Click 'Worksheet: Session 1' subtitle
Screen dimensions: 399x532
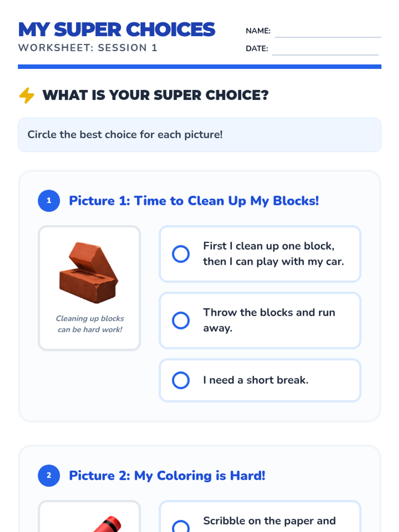pyautogui.click(x=88, y=48)
